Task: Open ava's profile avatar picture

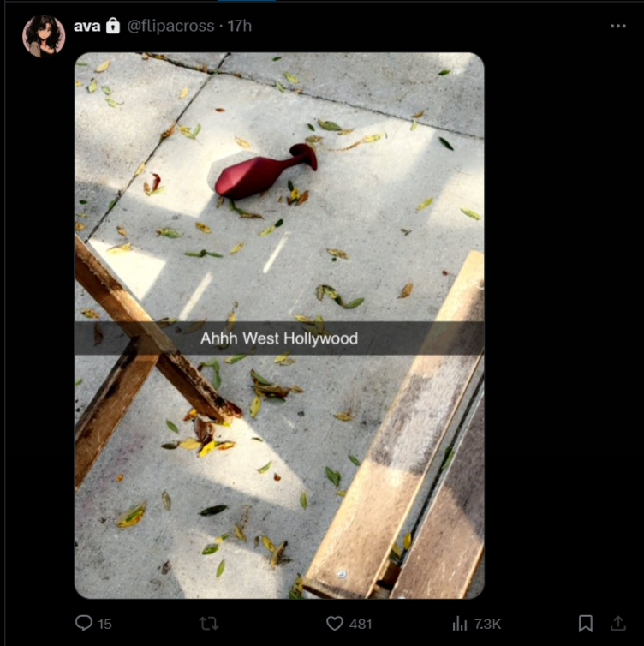Action: (x=44, y=36)
